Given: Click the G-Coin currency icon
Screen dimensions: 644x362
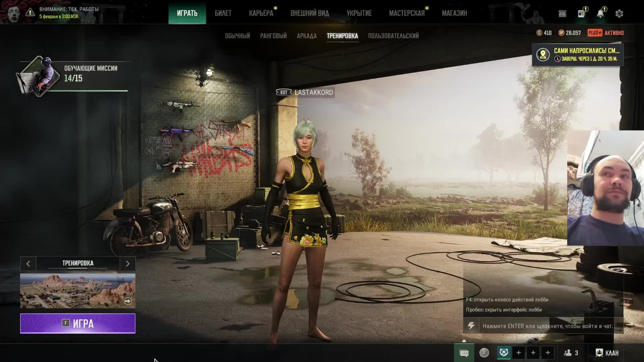Looking at the screenshot, I should coord(539,33).
